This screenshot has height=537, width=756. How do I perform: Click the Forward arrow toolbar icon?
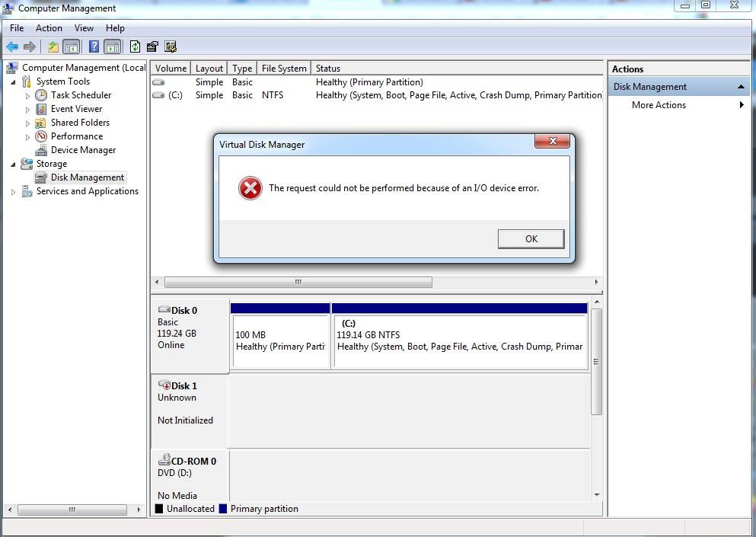tap(30, 46)
